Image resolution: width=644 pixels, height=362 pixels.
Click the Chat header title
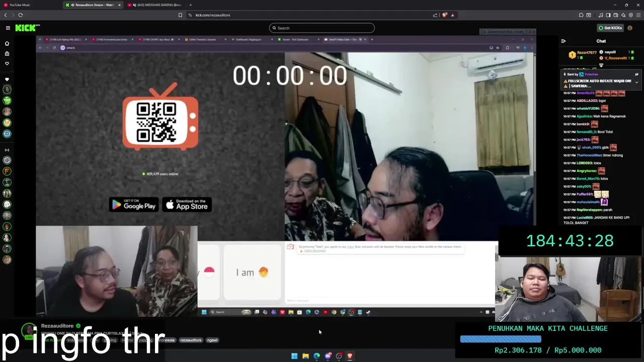point(601,41)
